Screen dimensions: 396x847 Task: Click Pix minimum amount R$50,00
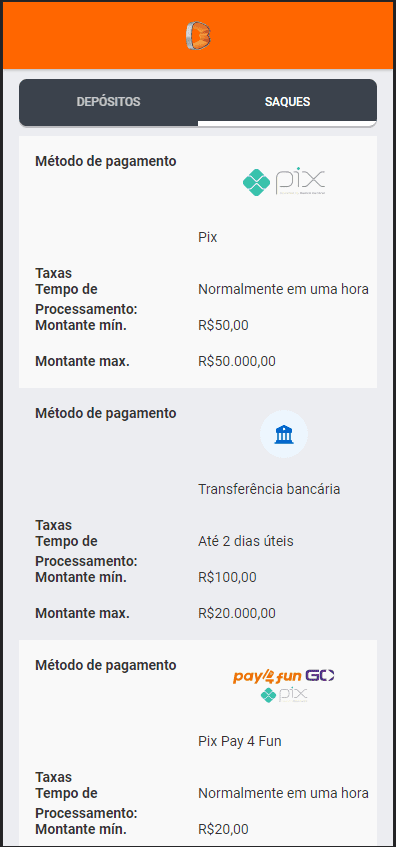coord(224,325)
